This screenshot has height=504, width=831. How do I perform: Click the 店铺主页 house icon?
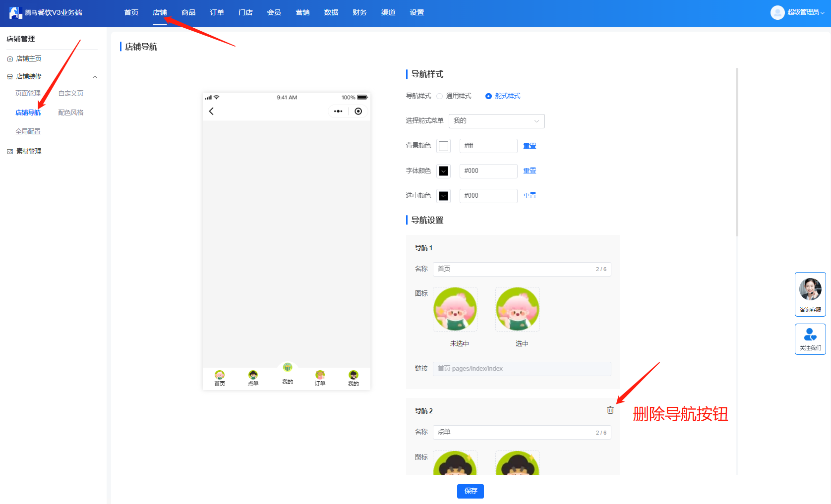pyautogui.click(x=10, y=58)
